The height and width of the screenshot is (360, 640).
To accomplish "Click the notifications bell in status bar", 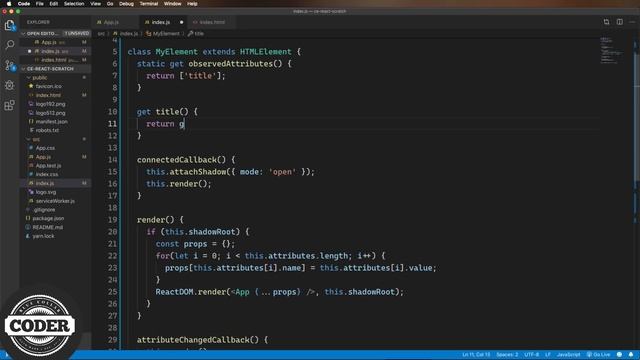I will click(631, 355).
